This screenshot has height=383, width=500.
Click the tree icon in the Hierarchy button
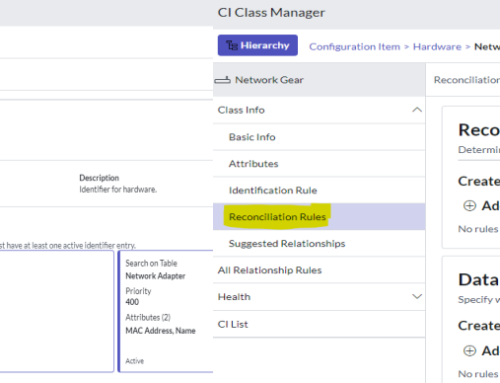click(232, 45)
